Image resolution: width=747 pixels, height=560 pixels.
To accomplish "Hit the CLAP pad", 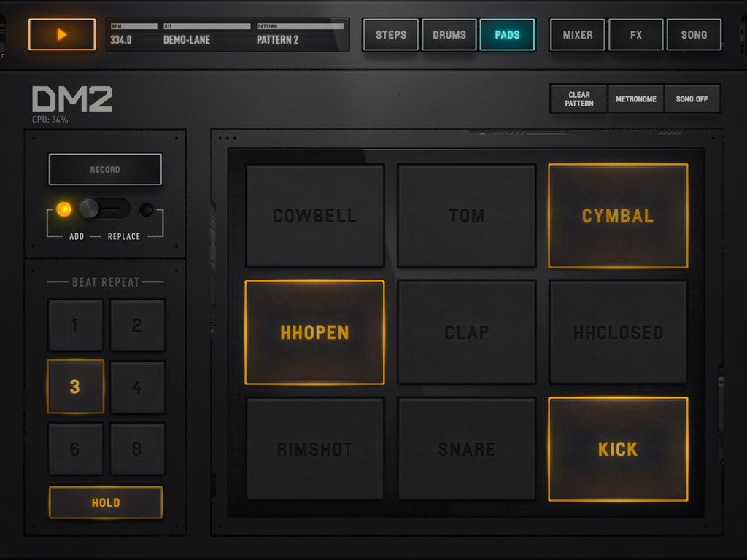I will coord(466,332).
